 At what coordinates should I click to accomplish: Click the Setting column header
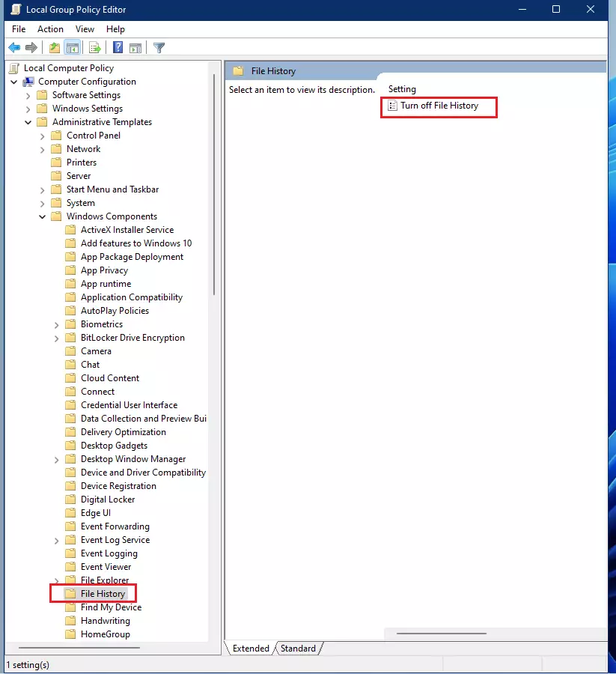pos(402,88)
